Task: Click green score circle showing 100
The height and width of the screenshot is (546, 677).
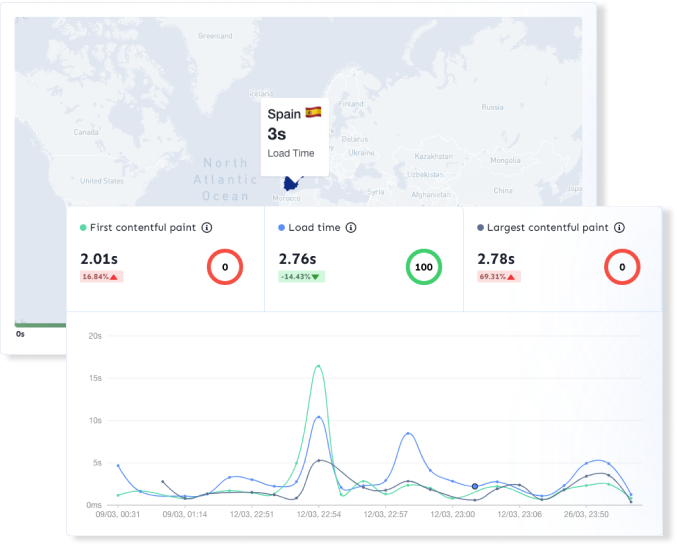Action: [424, 267]
